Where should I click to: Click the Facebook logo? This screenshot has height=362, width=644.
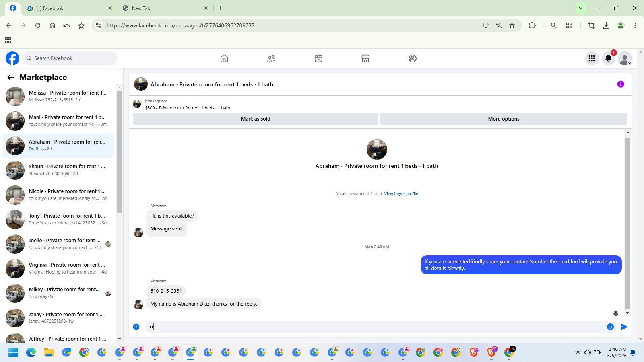[12, 58]
